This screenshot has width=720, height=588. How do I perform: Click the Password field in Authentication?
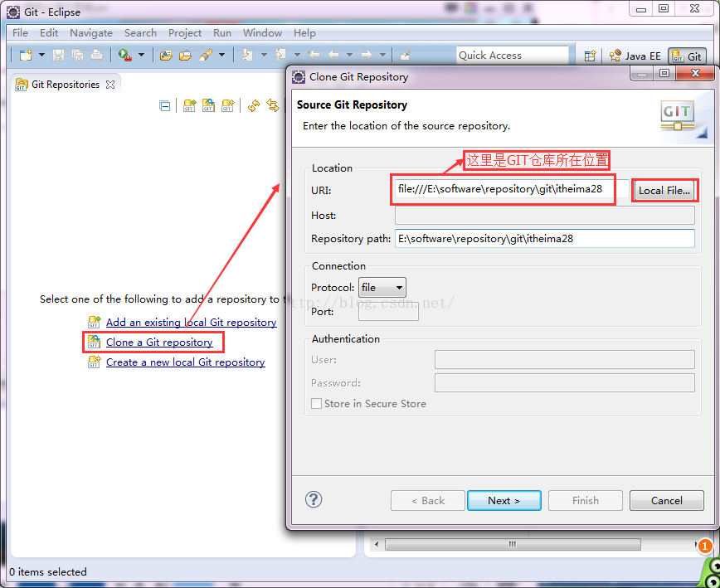565,383
